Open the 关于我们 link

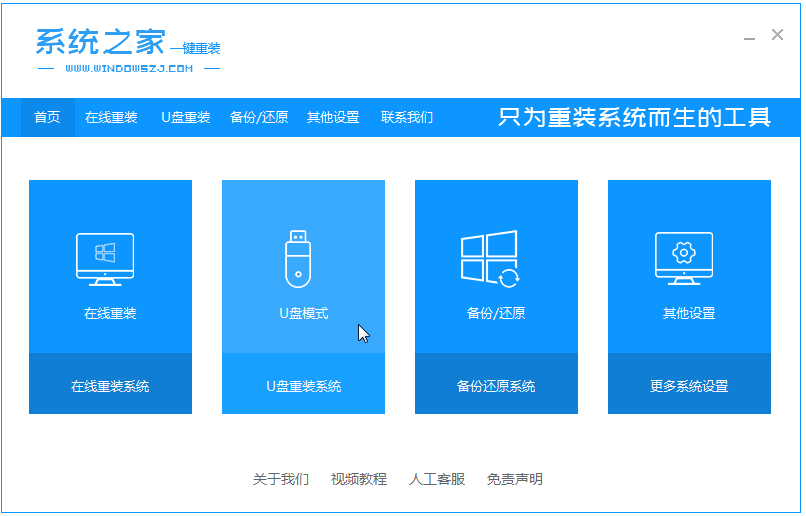pyautogui.click(x=281, y=480)
